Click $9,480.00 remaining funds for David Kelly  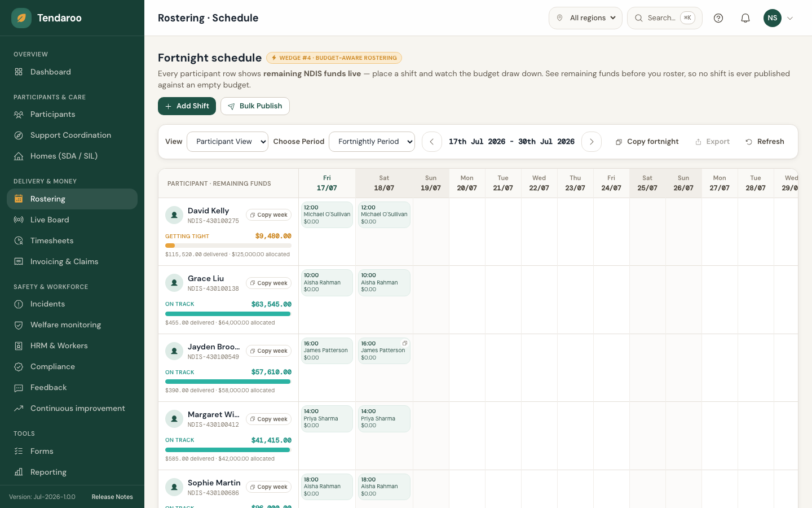pyautogui.click(x=273, y=236)
